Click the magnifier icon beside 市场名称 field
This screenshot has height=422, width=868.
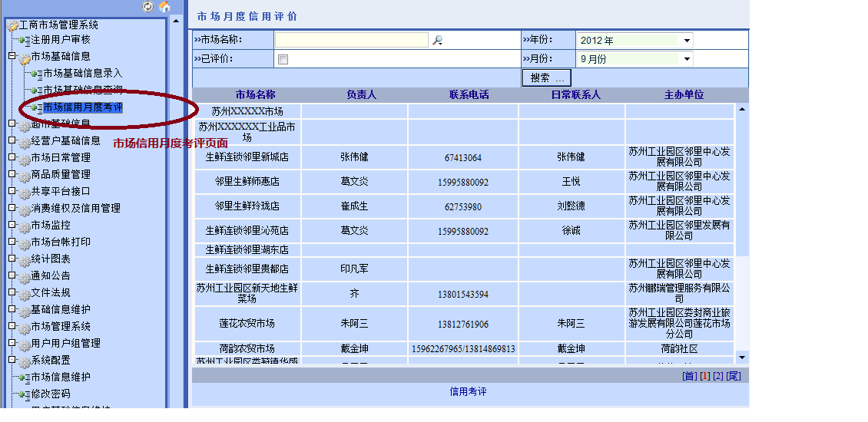point(437,40)
